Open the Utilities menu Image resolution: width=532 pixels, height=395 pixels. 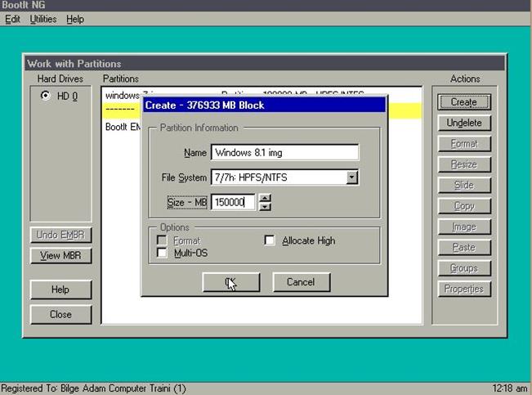[x=43, y=19]
